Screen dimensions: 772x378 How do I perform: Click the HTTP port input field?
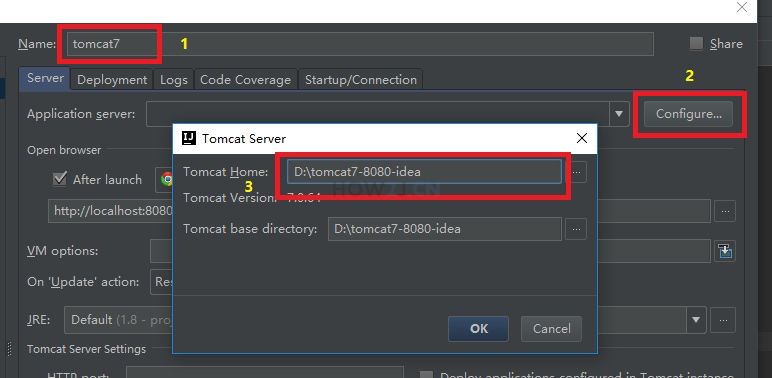[265, 373]
